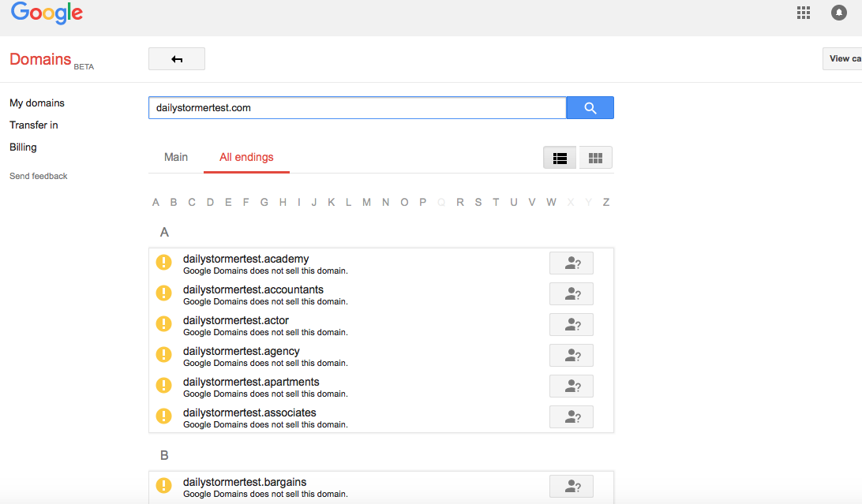Check whois for dailystormertest.bargains
This screenshot has width=862, height=504.
[x=572, y=486]
